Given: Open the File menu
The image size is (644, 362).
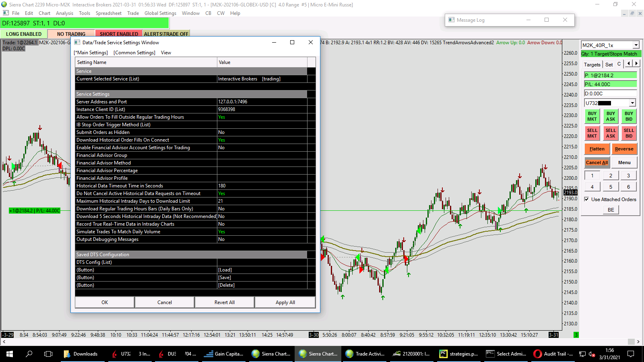Looking at the screenshot, I should point(16,13).
